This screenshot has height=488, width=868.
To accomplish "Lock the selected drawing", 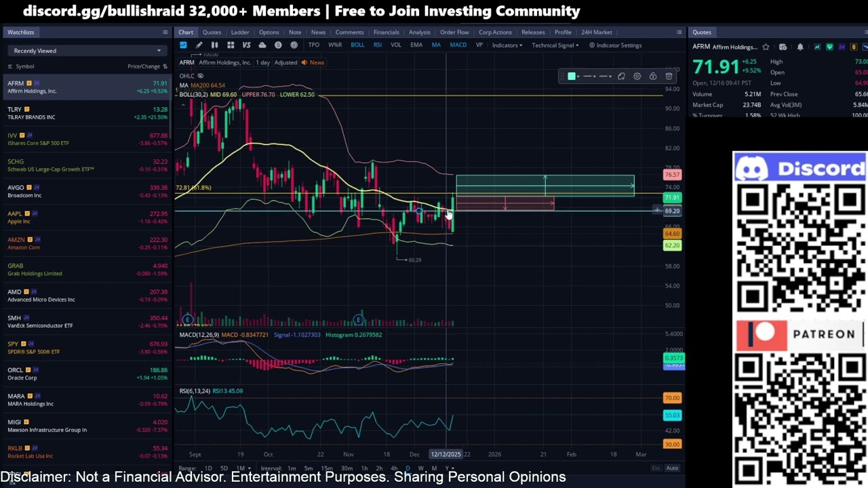I will [x=653, y=77].
